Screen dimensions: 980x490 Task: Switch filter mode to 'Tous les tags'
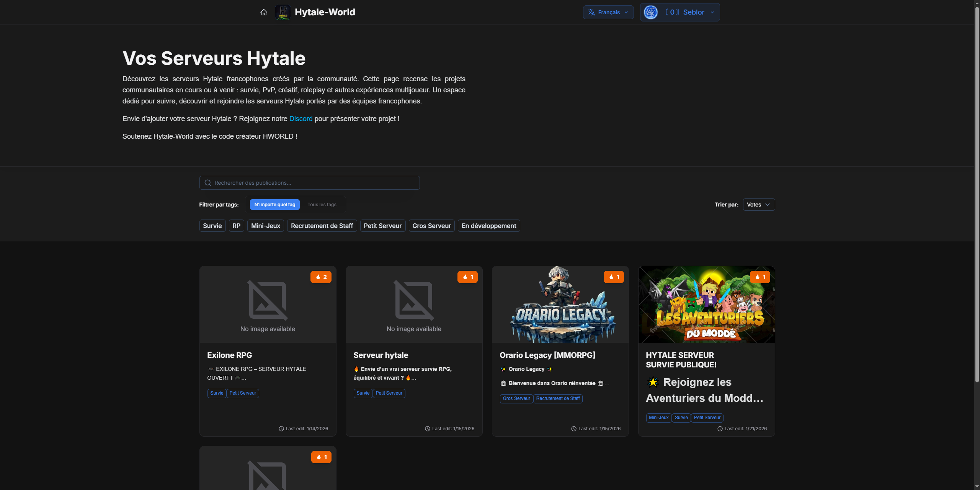[322, 205]
